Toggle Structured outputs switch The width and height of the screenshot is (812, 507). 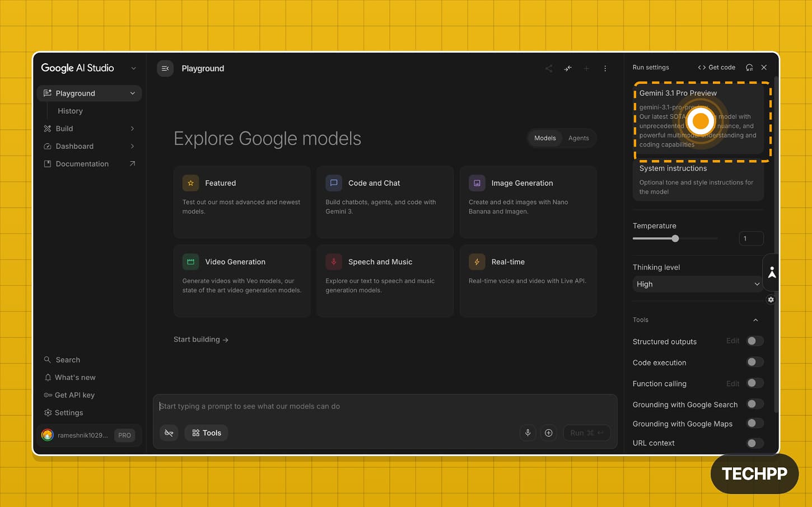[x=755, y=341]
